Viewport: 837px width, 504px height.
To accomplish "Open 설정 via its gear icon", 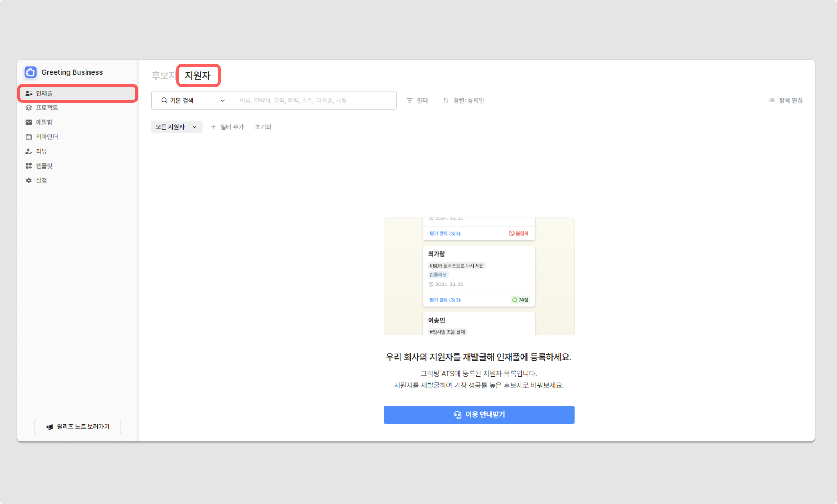I will click(29, 180).
